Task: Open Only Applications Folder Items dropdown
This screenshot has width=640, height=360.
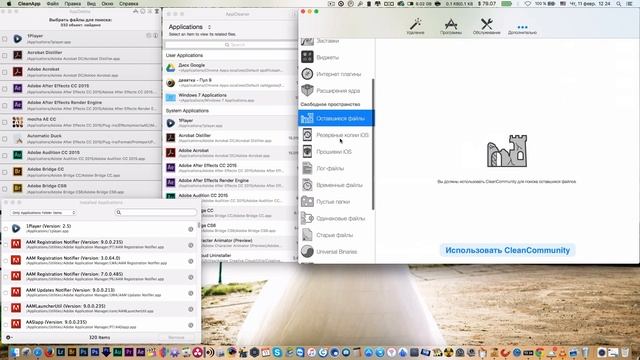Action: point(43,213)
